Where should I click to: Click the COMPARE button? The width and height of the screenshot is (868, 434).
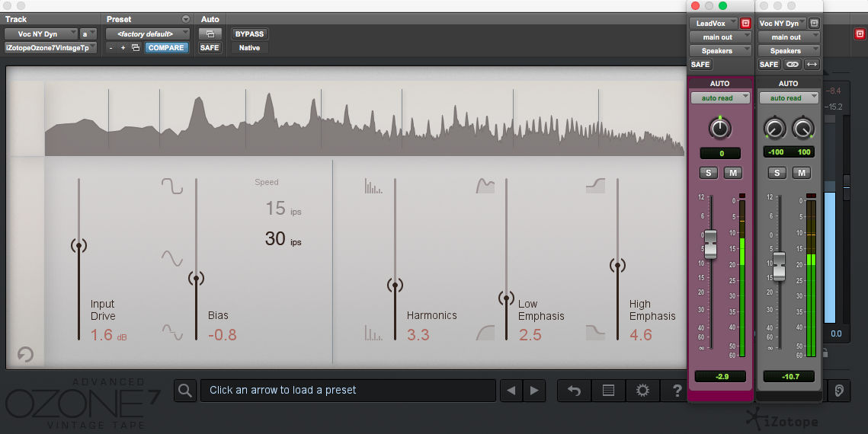(x=166, y=47)
